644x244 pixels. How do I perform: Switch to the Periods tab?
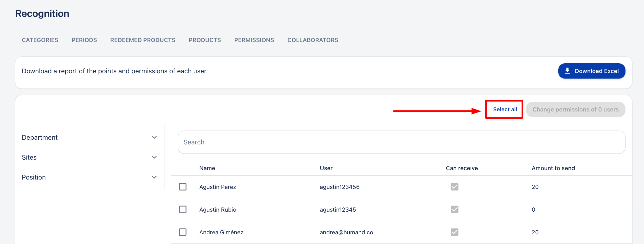[x=84, y=40]
